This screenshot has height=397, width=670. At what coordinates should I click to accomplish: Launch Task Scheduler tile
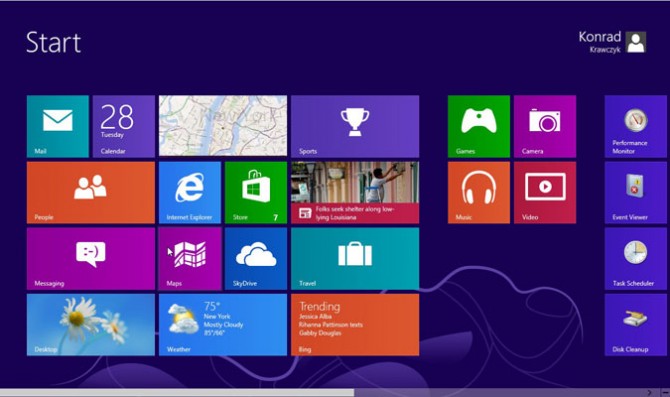(636, 259)
